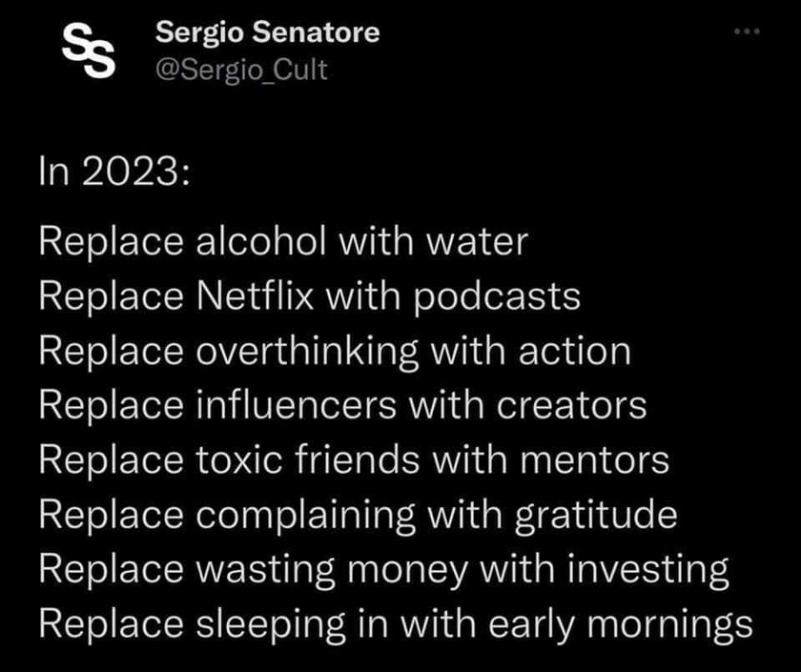The width and height of the screenshot is (801, 672).
Task: Click the word "Netflix" in the tweet
Action: tap(255, 295)
